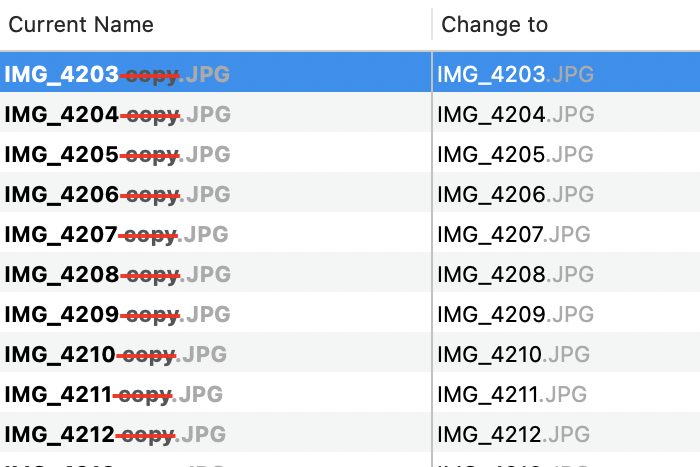Select the current name IMG_4207 copy.JPG
The height and width of the screenshot is (467, 700).
tap(117, 235)
